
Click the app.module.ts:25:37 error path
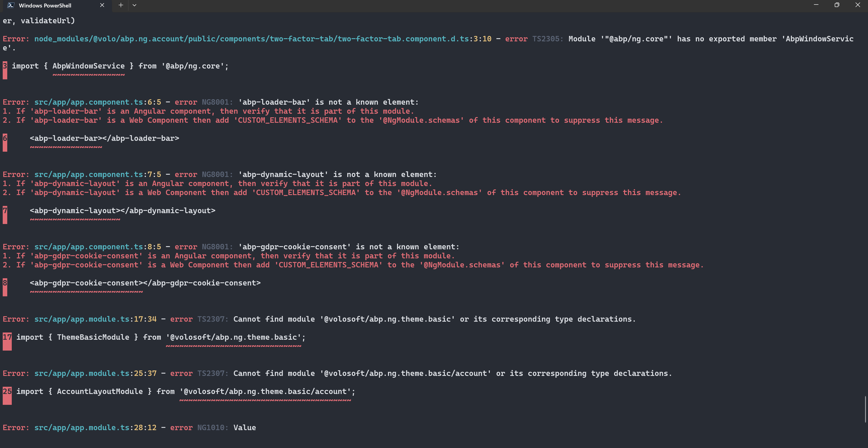click(95, 373)
